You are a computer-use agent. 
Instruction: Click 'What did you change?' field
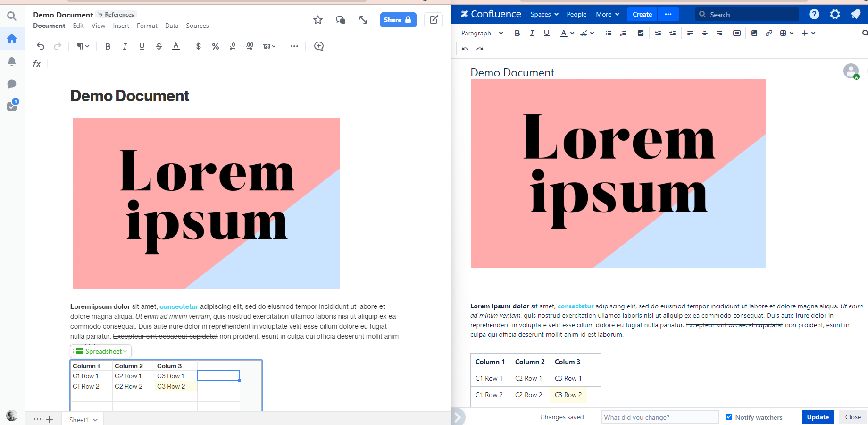(660, 417)
